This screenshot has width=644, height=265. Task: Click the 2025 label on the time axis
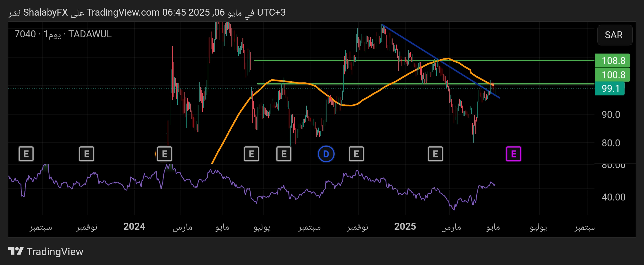tap(405, 226)
